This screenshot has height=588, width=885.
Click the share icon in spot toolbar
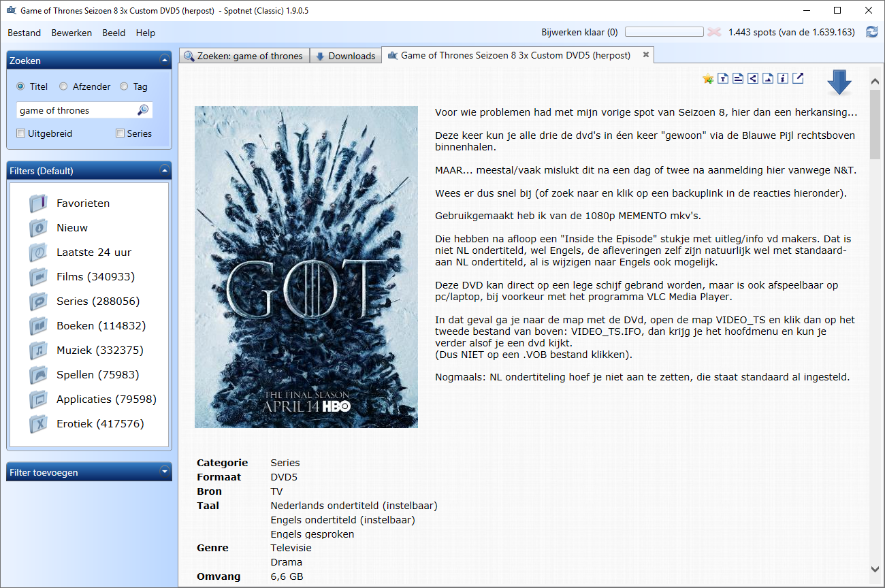coord(753,78)
